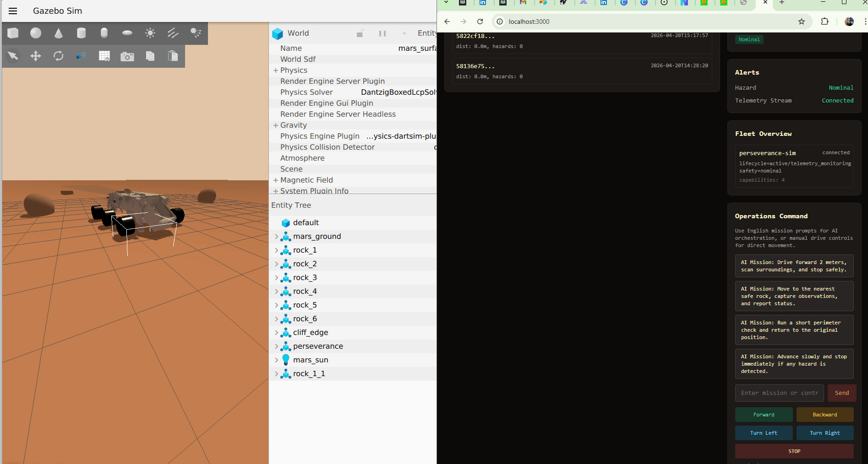Select rock_2 in Entity Tree
Viewport: 868px width, 464px height.
pyautogui.click(x=353, y=264)
